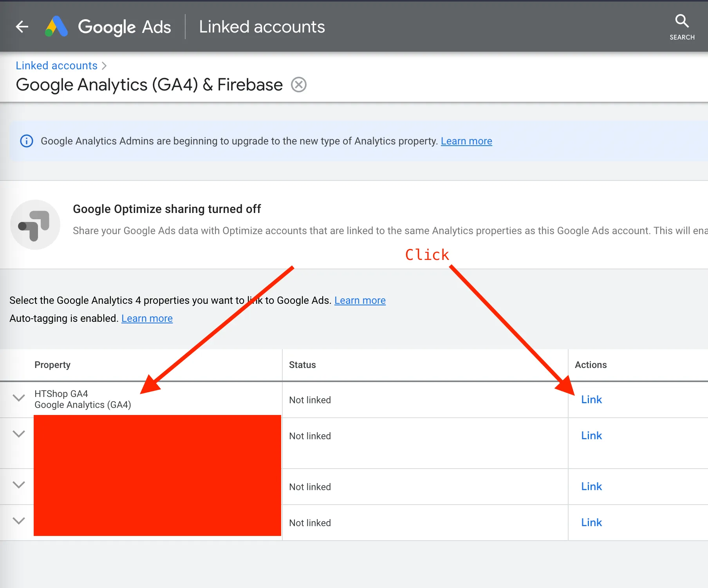Open the Search tool in the header
Screen dimensions: 708x588
(x=682, y=27)
